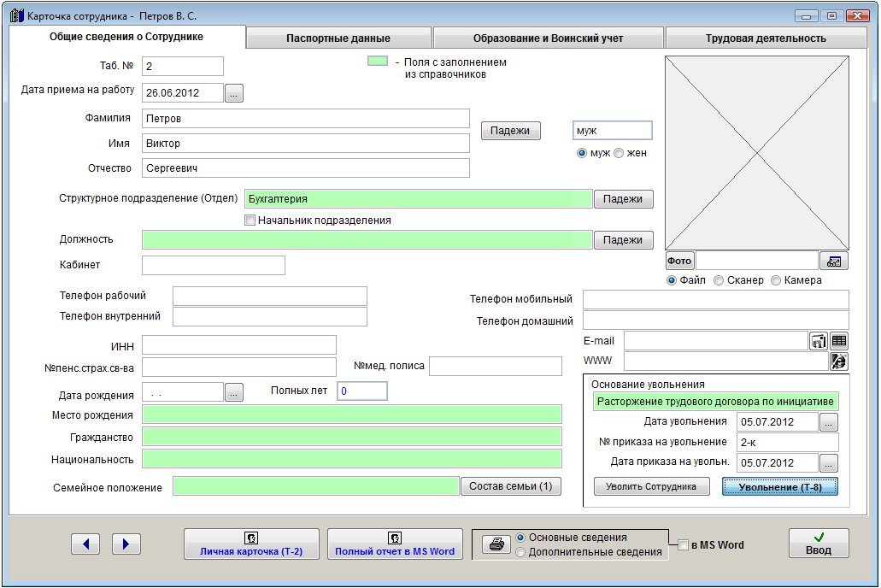This screenshot has width=881, height=588.
Task: Switch to Паспортные данные tab
Action: point(338,38)
